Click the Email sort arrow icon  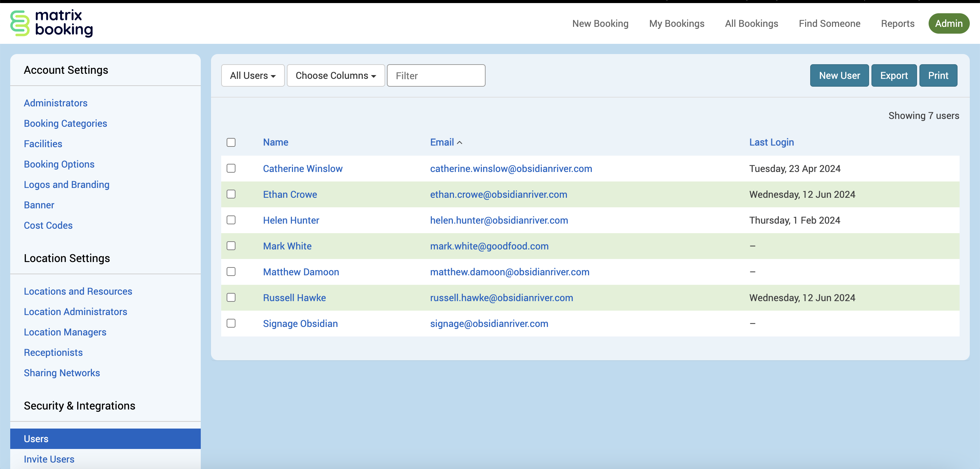[460, 142]
